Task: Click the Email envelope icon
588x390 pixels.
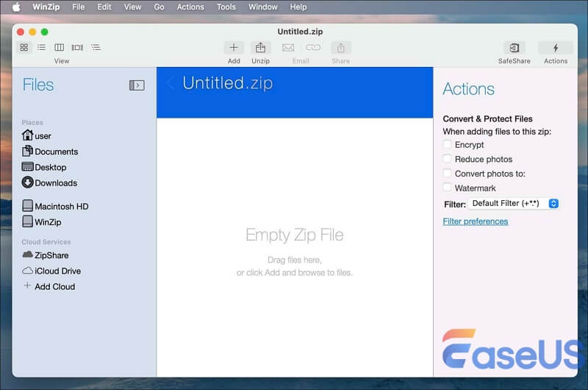Action: [288, 48]
